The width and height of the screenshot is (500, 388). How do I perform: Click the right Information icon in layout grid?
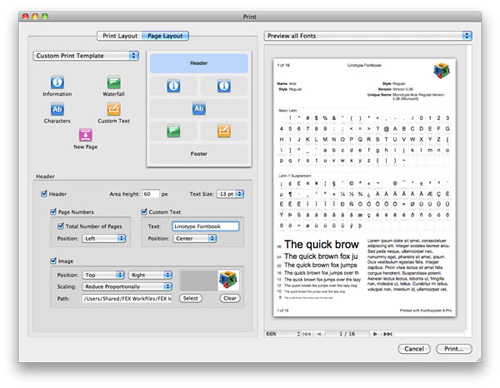(x=224, y=86)
